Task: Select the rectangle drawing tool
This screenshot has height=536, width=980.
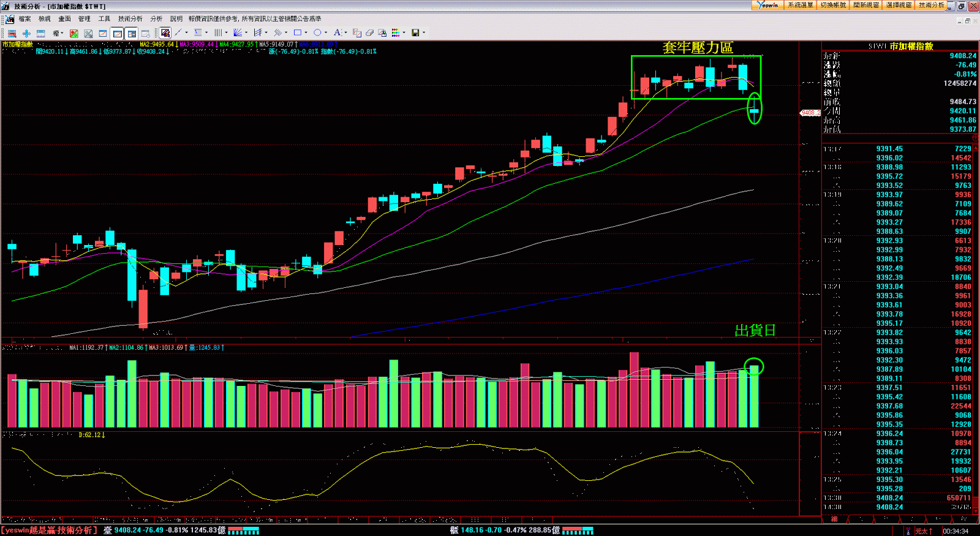Action: click(x=298, y=33)
